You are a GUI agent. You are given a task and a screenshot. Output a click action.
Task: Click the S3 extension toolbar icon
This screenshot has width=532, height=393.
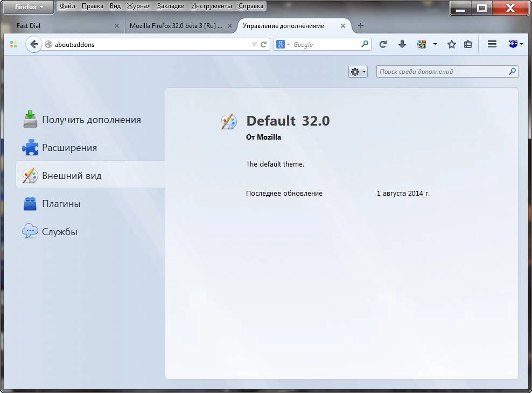click(422, 44)
